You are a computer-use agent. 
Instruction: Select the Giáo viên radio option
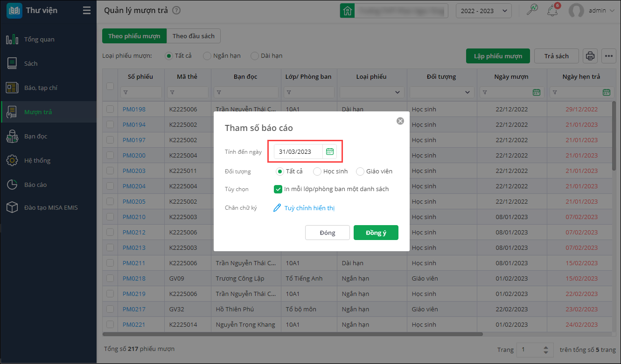tap(360, 172)
